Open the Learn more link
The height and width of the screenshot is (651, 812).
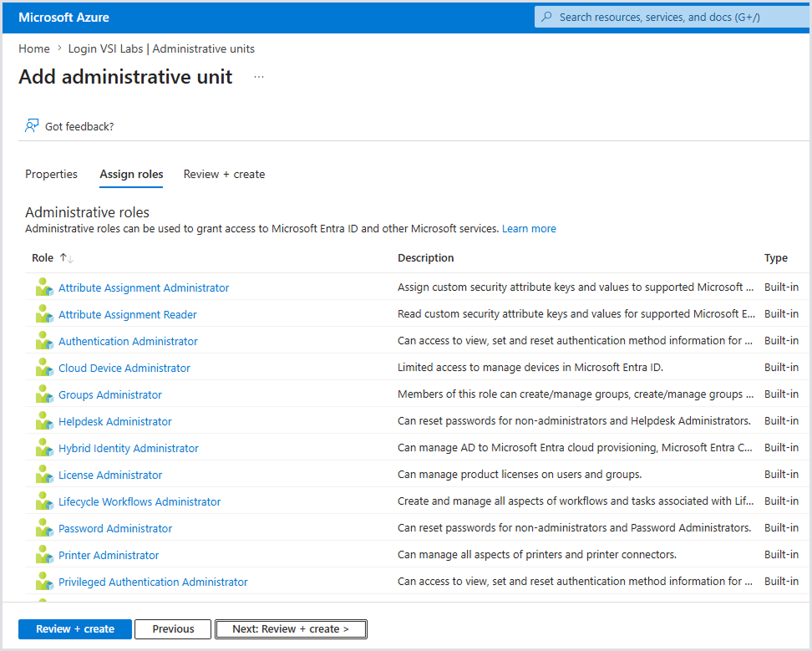coord(529,228)
